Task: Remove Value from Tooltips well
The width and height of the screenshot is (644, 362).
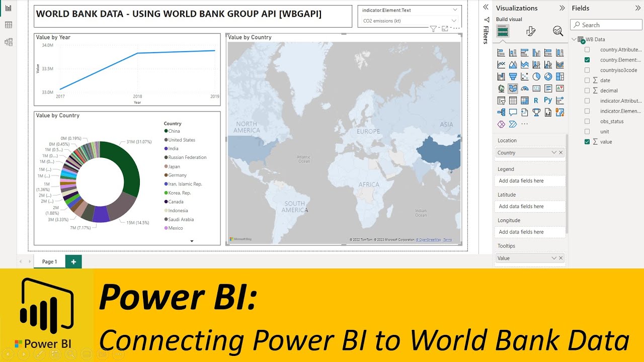Action: (561, 258)
